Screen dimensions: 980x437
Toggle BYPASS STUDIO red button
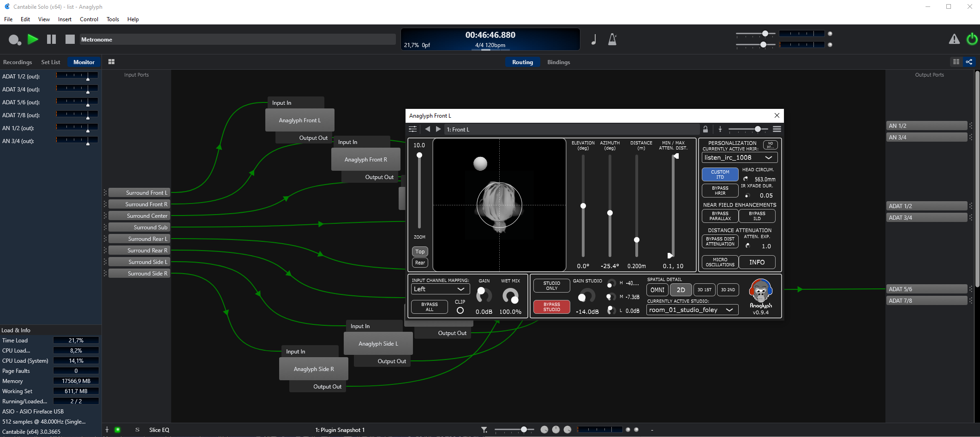click(x=551, y=307)
